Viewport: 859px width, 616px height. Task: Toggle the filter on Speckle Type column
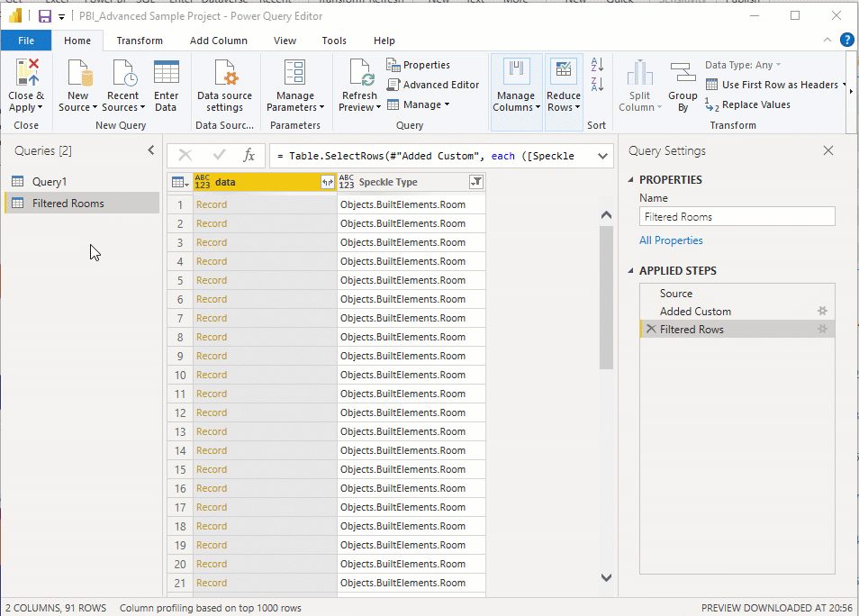coord(477,182)
